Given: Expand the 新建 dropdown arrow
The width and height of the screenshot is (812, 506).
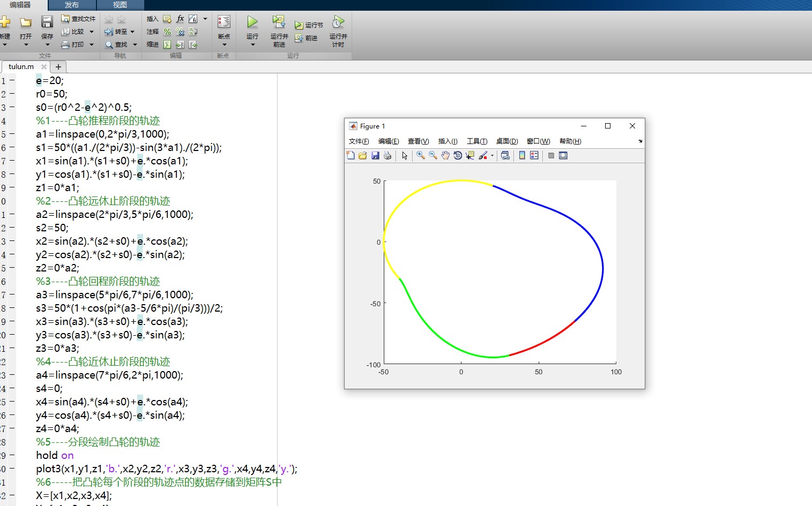Looking at the screenshot, I should tap(5, 44).
